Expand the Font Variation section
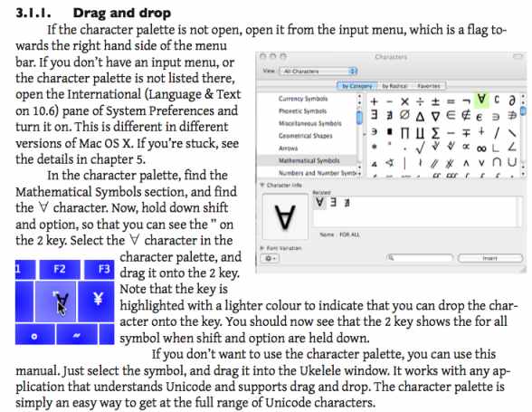The width and height of the screenshot is (532, 412). (262, 248)
